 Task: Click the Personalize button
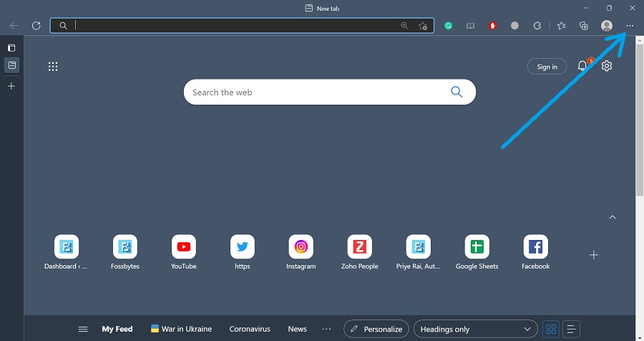point(376,329)
